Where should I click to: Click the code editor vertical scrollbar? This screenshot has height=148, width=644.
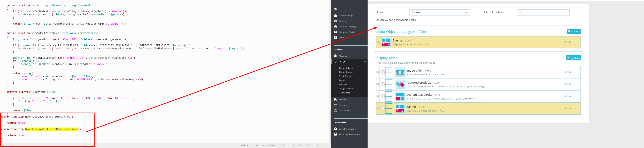point(330,126)
